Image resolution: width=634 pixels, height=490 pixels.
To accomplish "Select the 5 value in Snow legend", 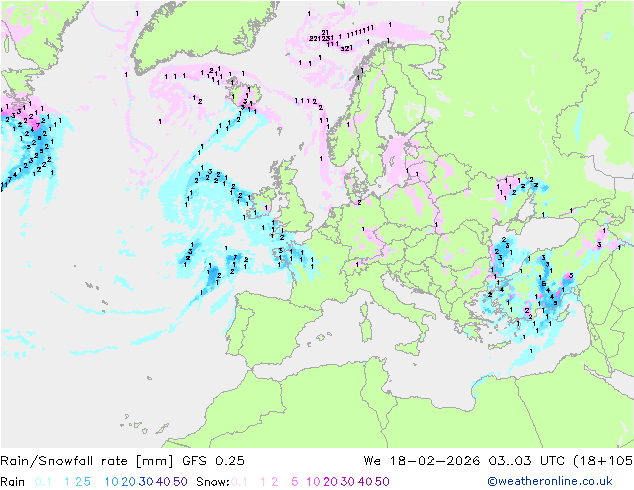I will tap(295, 482).
